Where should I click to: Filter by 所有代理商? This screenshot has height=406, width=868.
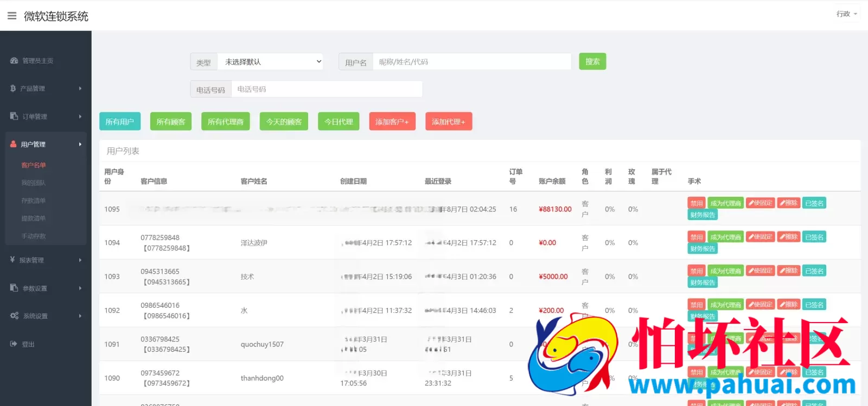pos(226,121)
